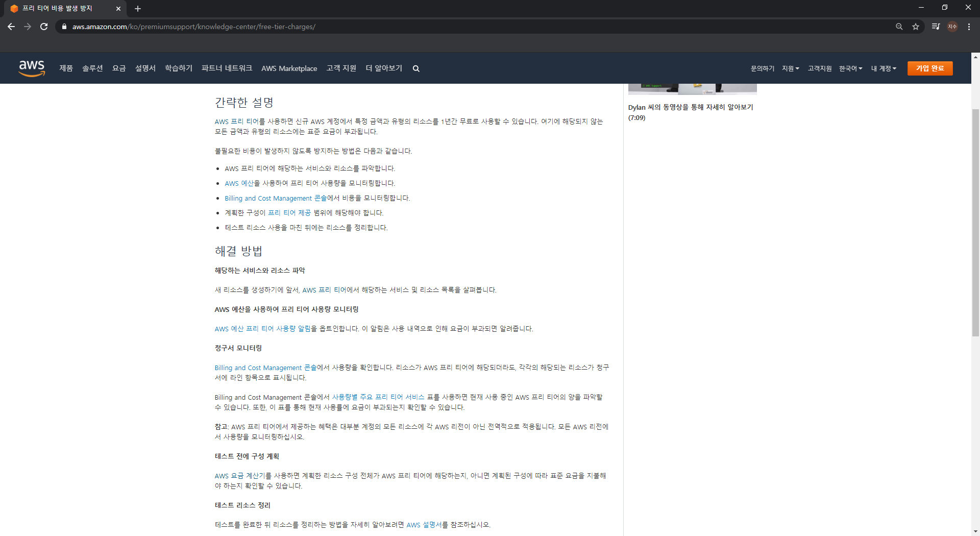
Task: Open Billing and Cost Management 콘솔 link under 청구서 모니터링
Action: point(265,368)
